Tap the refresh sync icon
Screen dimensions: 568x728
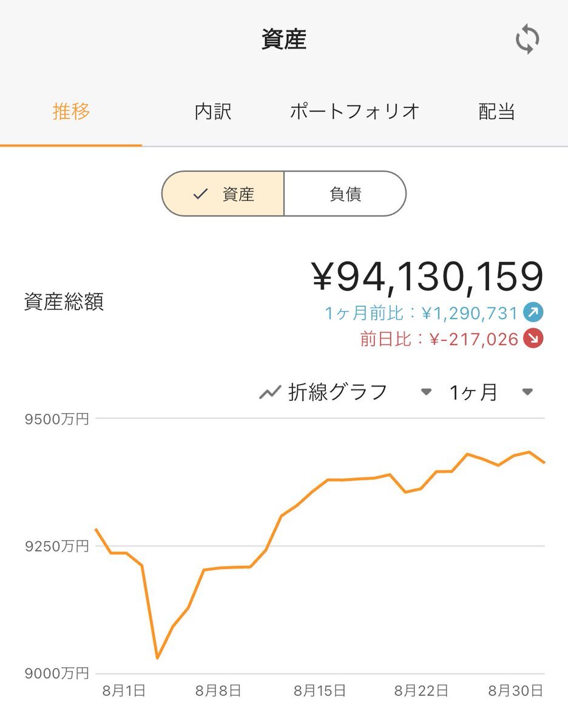(527, 41)
